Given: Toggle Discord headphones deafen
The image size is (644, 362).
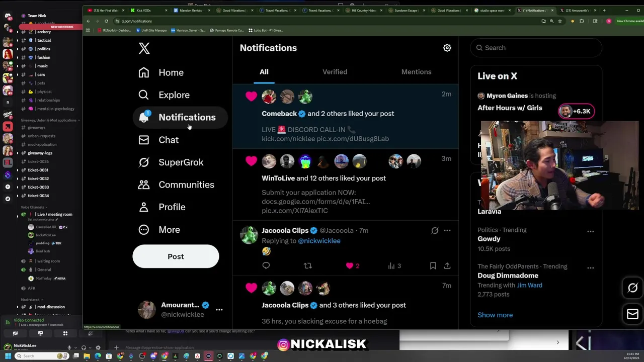Looking at the screenshot, I should (84, 347).
